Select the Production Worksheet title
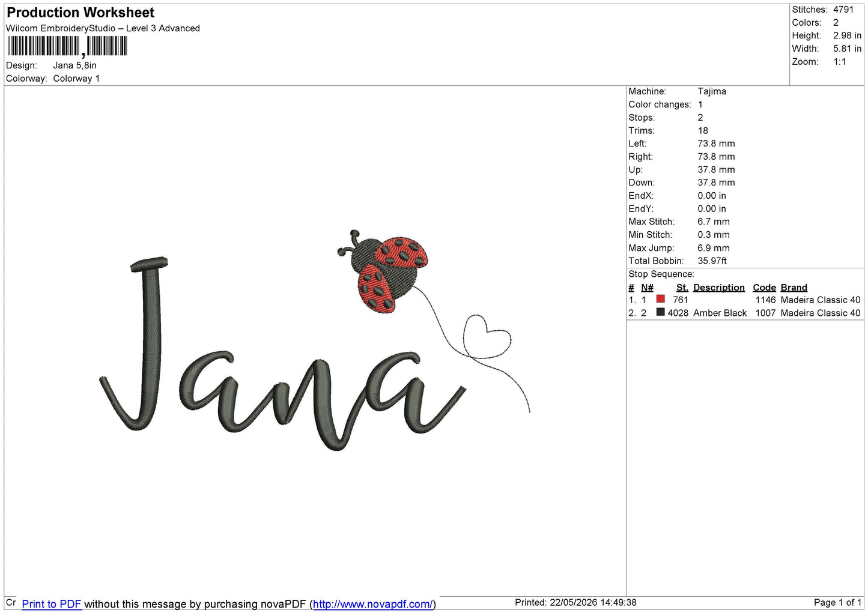Screen dimensions: 868x613 (x=80, y=13)
